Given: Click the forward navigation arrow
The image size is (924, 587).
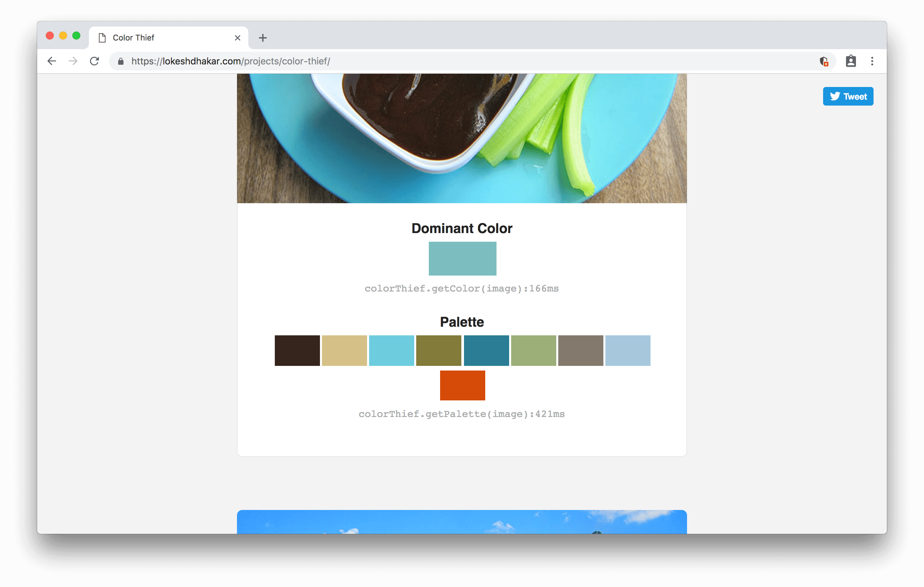Looking at the screenshot, I should 73,61.
